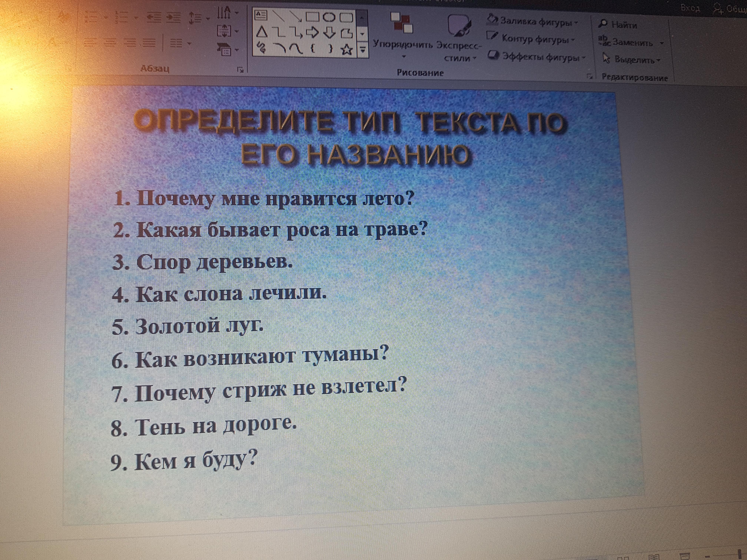Click Вход sign-in link
The width and height of the screenshot is (747, 560).
pos(690,8)
